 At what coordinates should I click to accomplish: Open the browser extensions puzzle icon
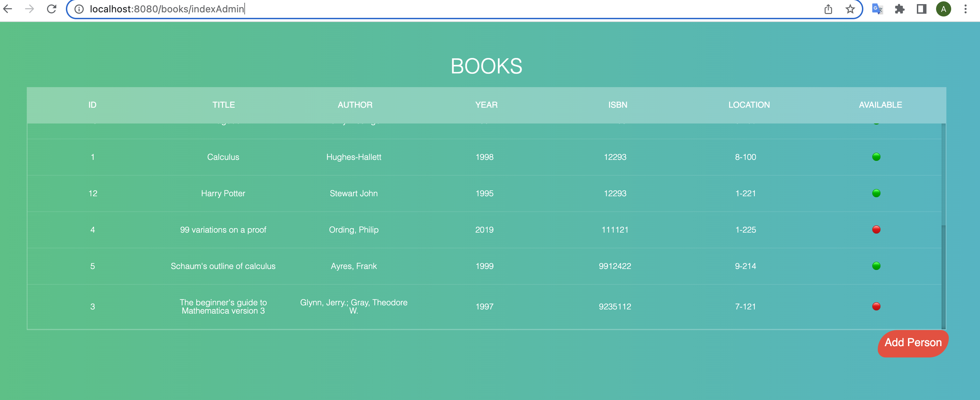(900, 9)
